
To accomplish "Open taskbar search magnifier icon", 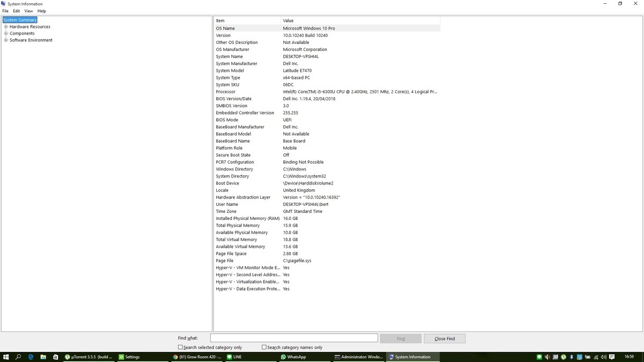I will 18,357.
